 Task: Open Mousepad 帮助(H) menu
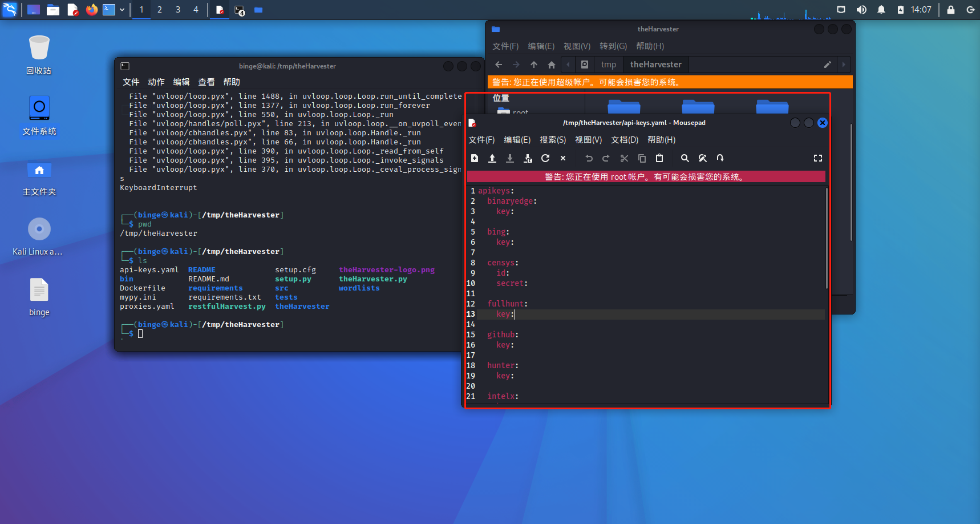(662, 140)
